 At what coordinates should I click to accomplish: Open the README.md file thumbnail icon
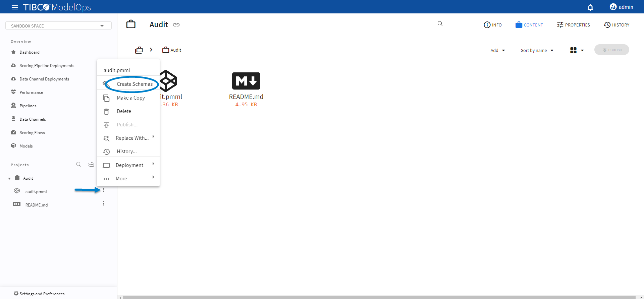[246, 81]
